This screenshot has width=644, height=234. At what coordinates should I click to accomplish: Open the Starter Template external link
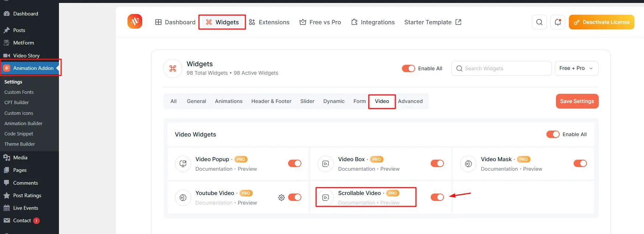click(433, 22)
